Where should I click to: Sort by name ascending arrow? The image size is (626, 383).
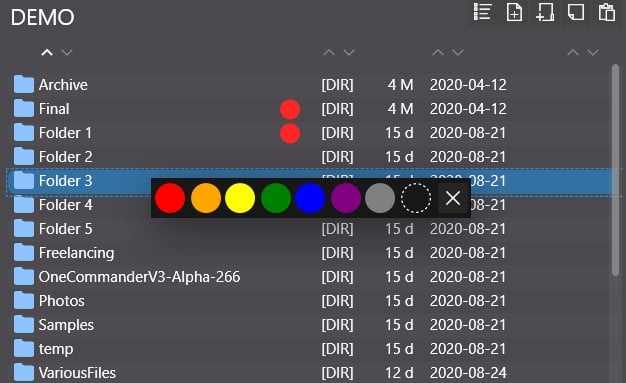(47, 52)
